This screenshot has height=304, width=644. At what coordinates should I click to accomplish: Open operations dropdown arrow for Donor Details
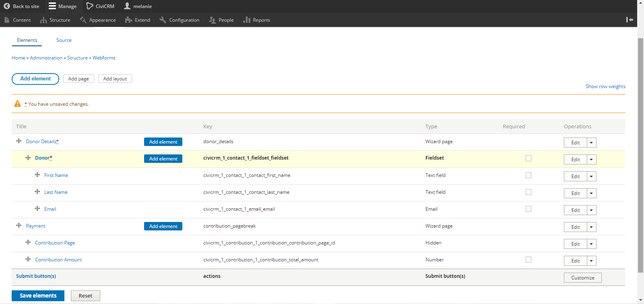pyautogui.click(x=591, y=143)
